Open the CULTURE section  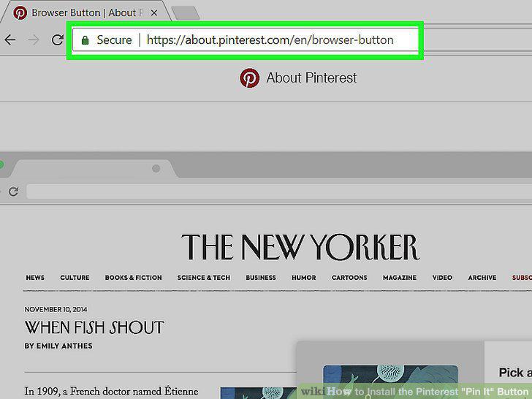click(x=75, y=278)
